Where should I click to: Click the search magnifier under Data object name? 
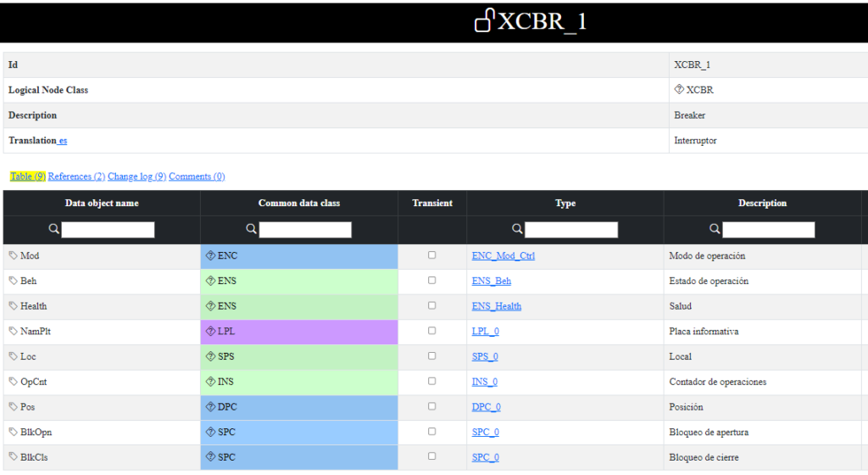[53, 229]
